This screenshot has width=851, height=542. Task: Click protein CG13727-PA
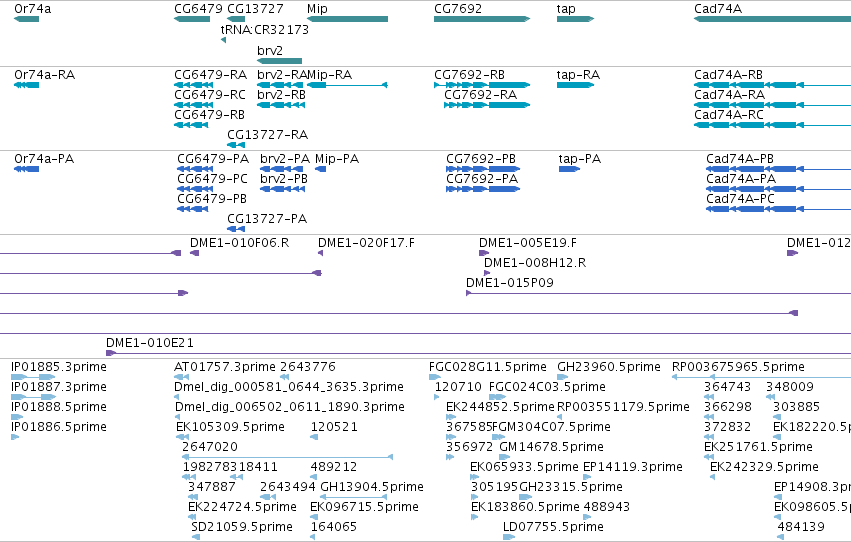click(x=236, y=229)
